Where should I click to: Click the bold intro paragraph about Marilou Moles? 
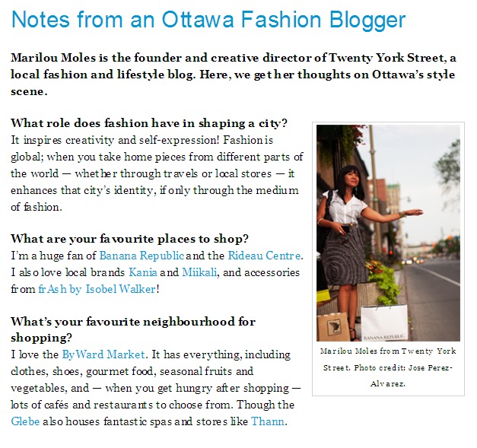pyautogui.click(x=234, y=75)
